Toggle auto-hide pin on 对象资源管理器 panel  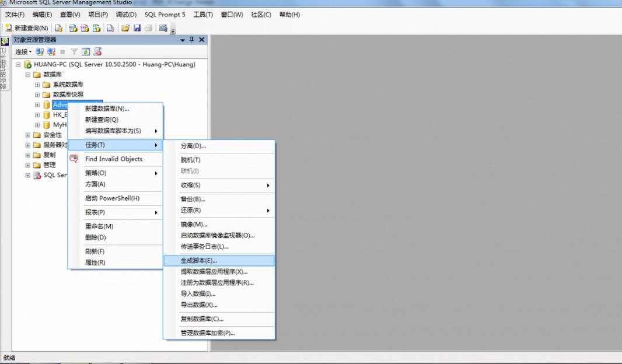pyautogui.click(x=191, y=40)
